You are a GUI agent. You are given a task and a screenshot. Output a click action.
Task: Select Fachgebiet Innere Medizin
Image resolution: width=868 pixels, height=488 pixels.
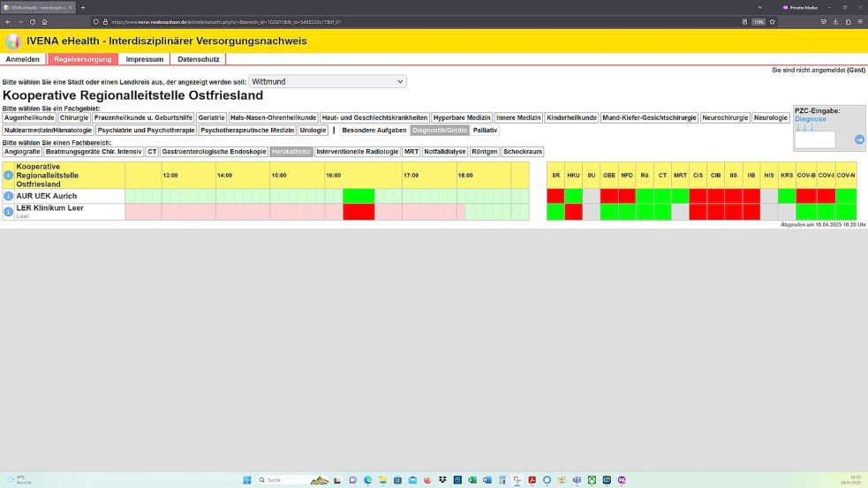[518, 117]
